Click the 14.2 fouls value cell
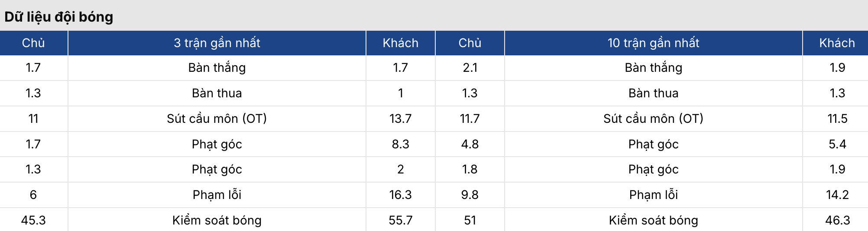 point(837,195)
